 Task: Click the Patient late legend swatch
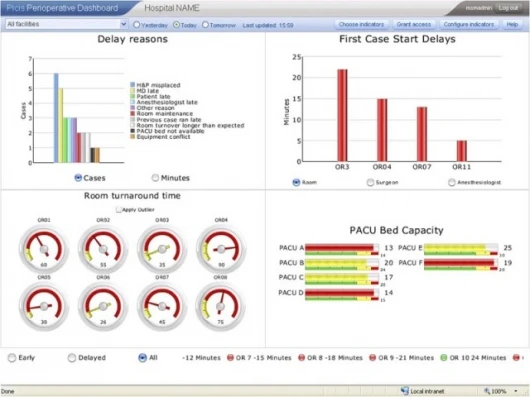(x=132, y=96)
